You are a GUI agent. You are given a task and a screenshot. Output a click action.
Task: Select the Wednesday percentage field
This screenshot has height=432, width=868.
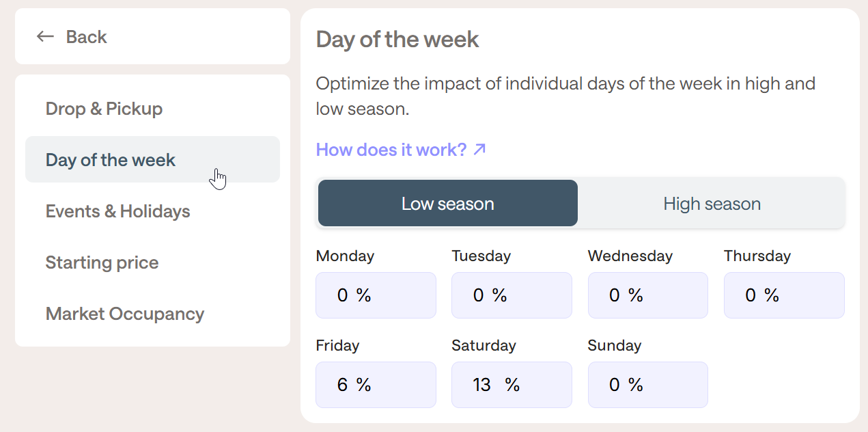(647, 295)
